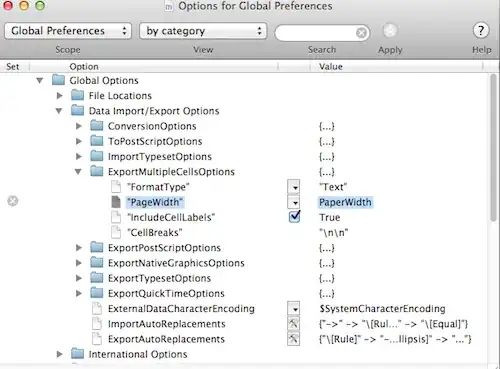
Task: Open the ExternalDataCharacterEncoding value dropdown
Action: [294, 308]
